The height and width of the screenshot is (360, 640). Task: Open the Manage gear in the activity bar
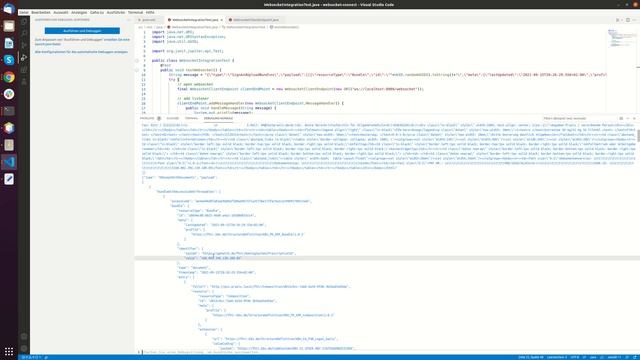[x=24, y=349]
